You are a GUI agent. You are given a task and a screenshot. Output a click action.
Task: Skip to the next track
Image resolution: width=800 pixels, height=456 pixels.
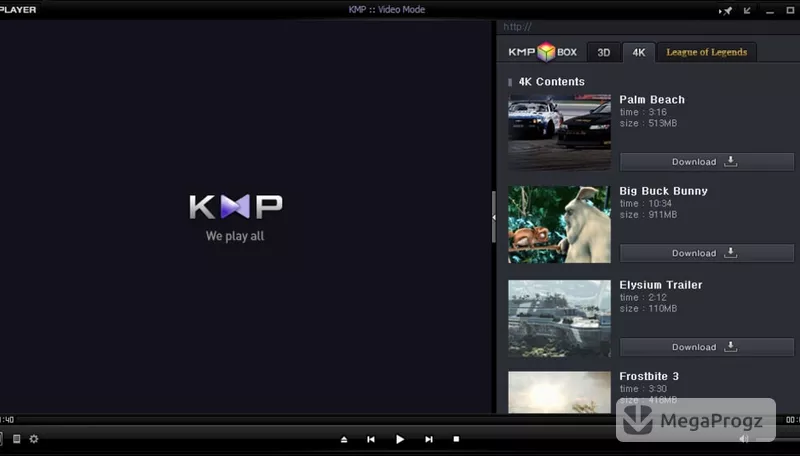[429, 439]
